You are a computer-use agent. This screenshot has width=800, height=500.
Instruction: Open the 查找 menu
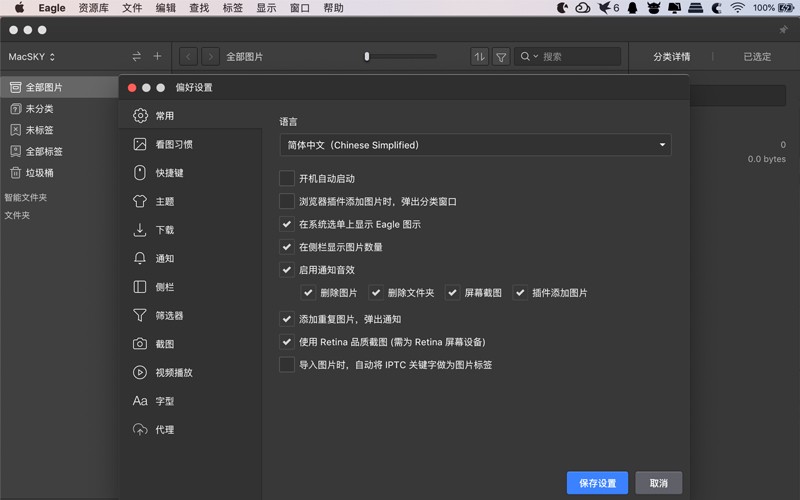point(199,8)
